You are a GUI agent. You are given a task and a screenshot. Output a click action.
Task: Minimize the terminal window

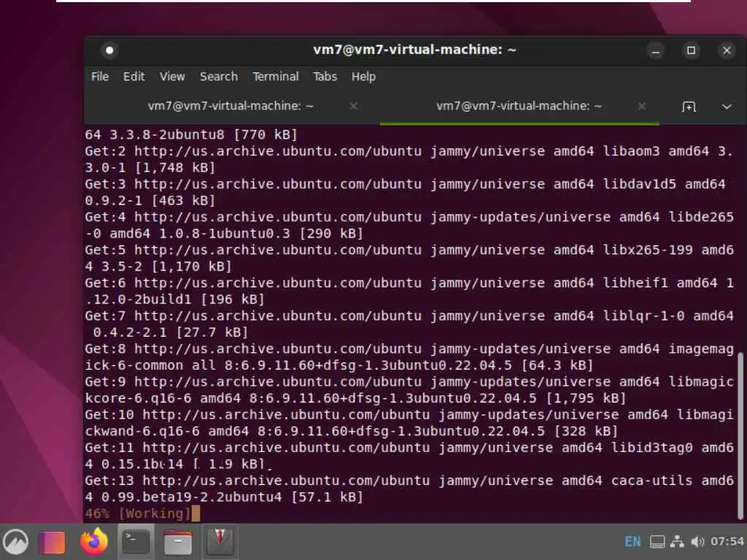(656, 50)
